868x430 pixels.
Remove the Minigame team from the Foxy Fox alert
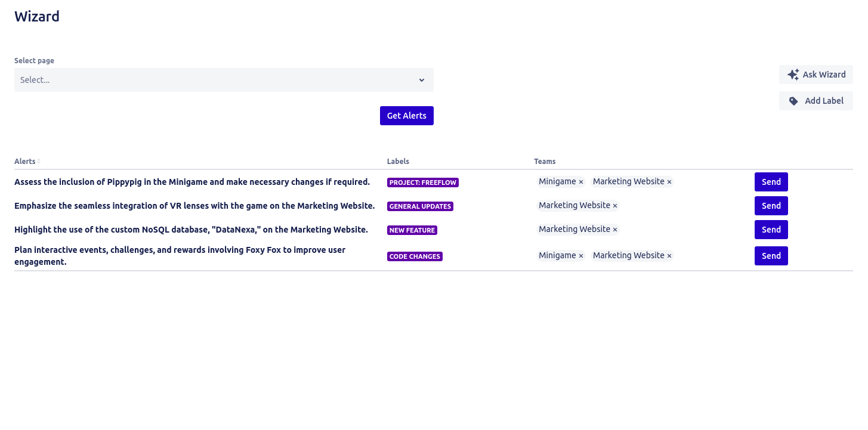click(580, 255)
